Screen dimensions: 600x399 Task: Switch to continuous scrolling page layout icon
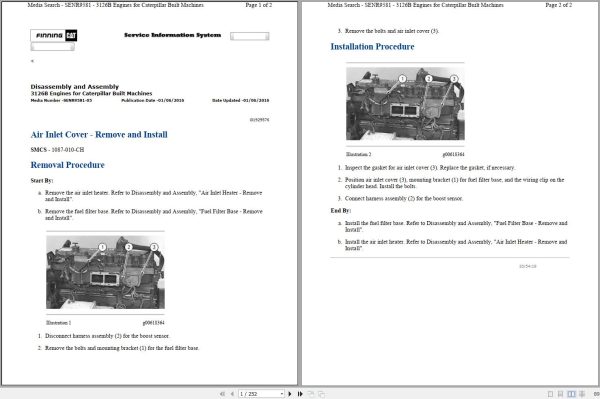click(x=560, y=394)
